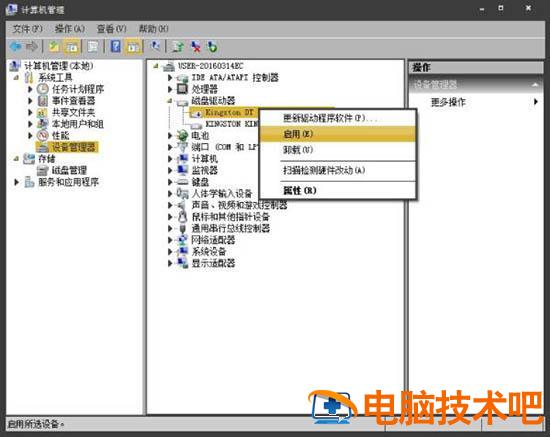Click the 监视器 device icon
Image resolution: width=550 pixels, height=437 pixels.
(x=182, y=170)
